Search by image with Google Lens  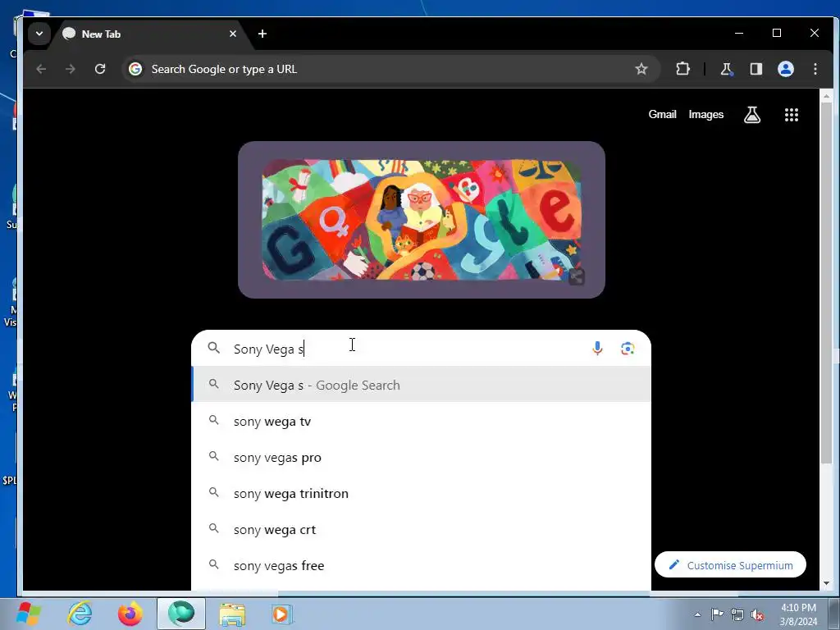628,349
